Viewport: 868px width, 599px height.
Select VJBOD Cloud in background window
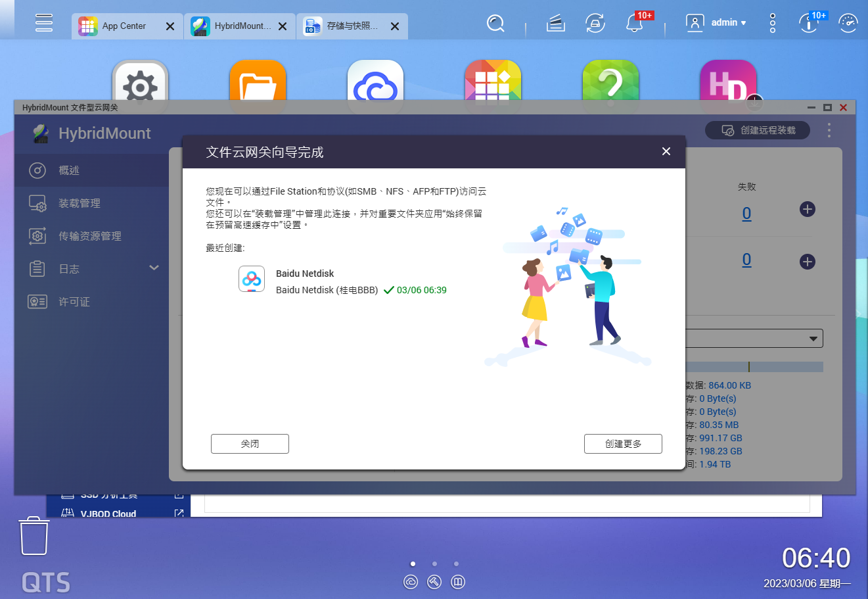108,514
